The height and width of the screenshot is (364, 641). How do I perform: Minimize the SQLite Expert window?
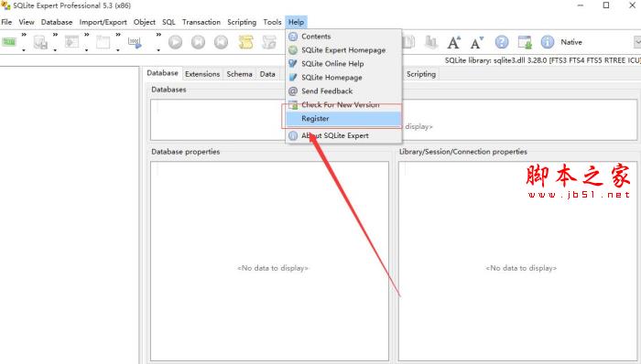[581, 5]
